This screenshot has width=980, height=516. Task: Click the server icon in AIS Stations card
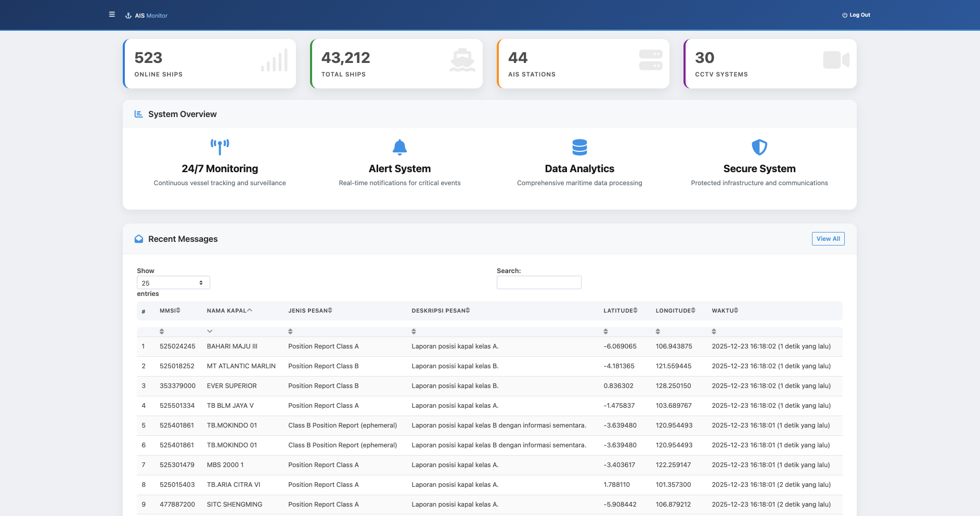tap(650, 60)
